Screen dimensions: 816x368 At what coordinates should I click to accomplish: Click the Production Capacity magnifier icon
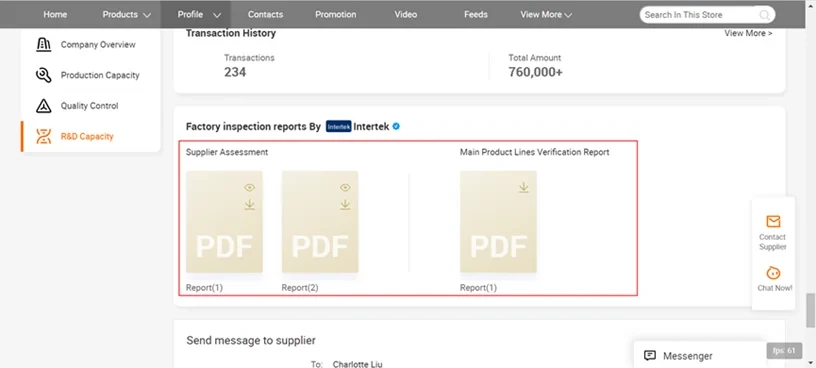44,75
